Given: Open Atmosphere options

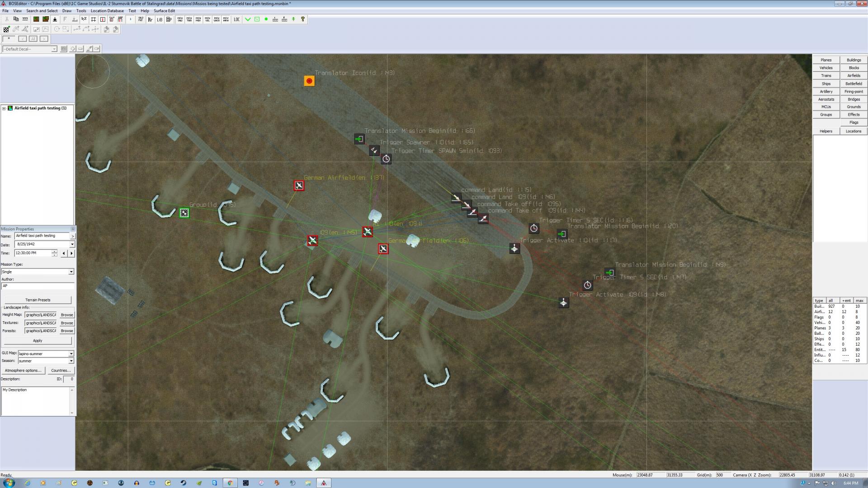Looking at the screenshot, I should click(x=23, y=371).
